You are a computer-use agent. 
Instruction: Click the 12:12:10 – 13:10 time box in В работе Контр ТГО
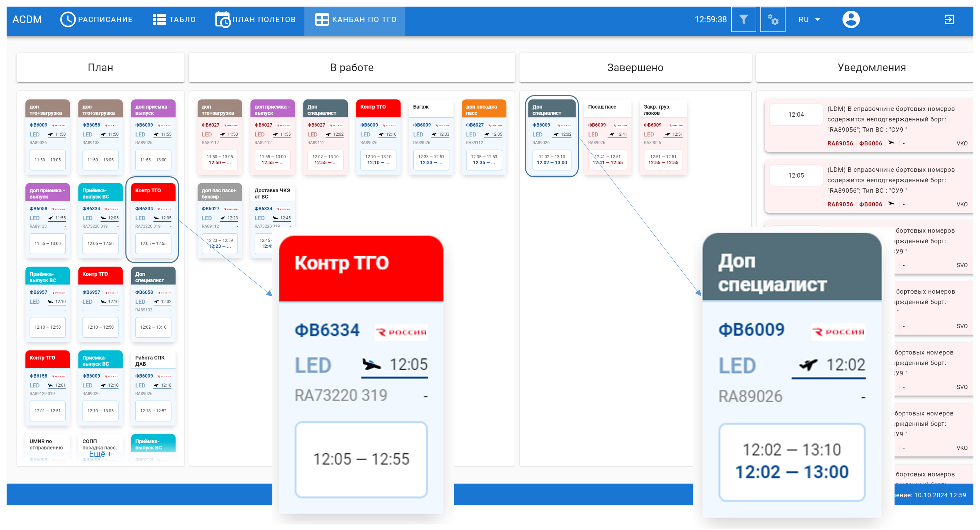(378, 160)
